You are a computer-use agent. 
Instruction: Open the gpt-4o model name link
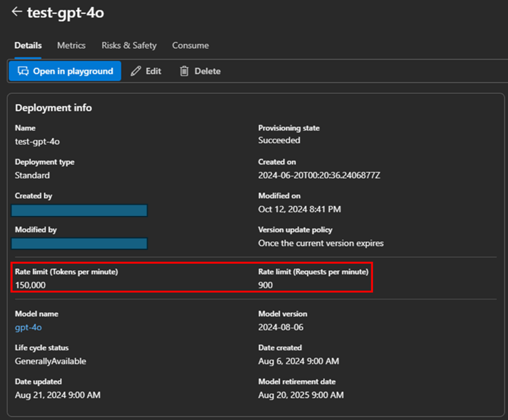pos(28,327)
